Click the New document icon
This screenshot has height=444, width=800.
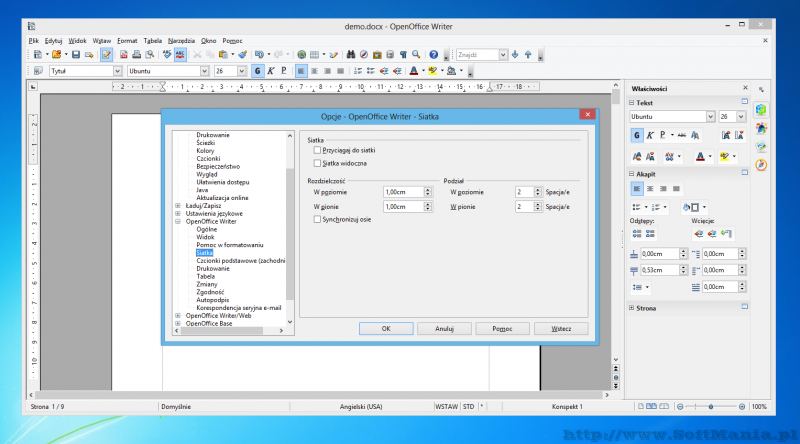coord(37,55)
